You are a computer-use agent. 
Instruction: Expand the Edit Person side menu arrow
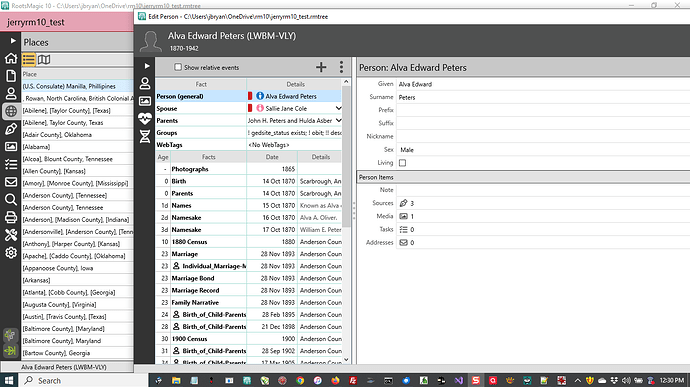147,66
